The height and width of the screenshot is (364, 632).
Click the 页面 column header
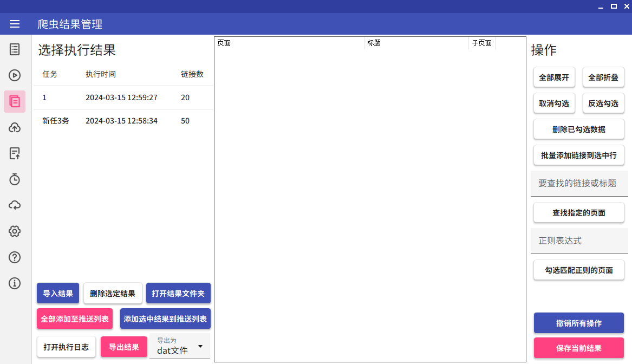[x=289, y=43]
